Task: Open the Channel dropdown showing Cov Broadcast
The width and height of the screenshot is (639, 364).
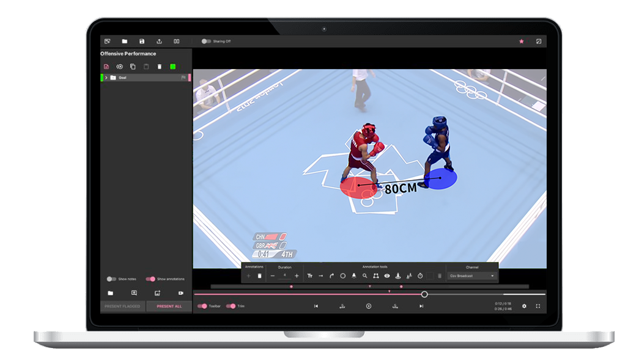Action: pyautogui.click(x=472, y=276)
